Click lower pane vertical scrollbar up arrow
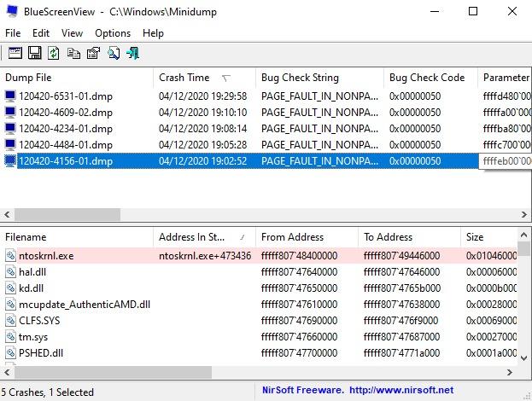The width and height of the screenshot is (532, 401). [523, 235]
